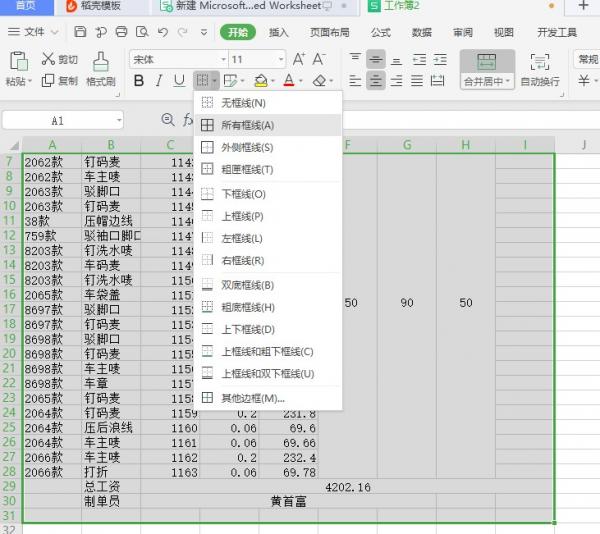Click the Print icon in quick toolbar
The width and height of the screenshot is (600, 534).
point(121,32)
